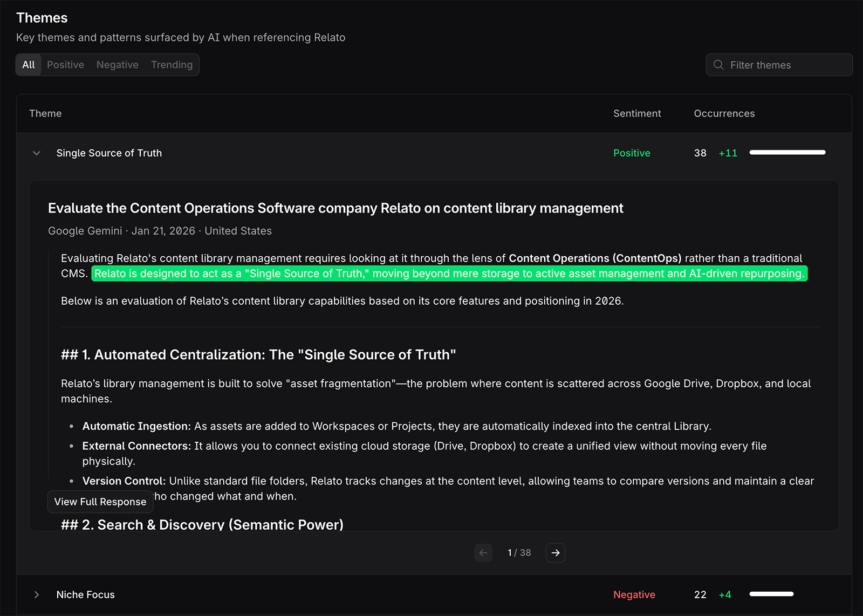Screen dimensions: 863x616
Task: Click the 'Version Control:' bullet label
Action: pos(124,481)
